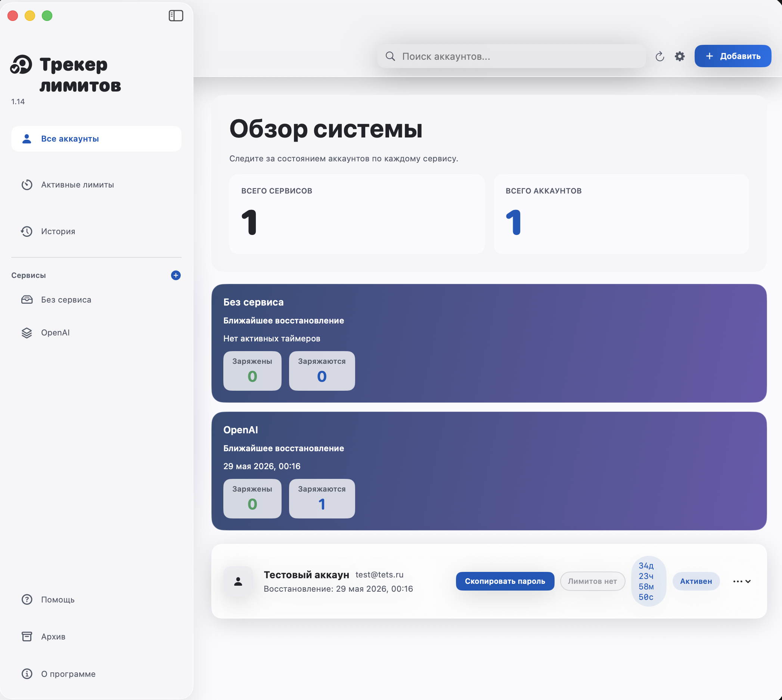Click the countdown timer pill 34д 23ч
This screenshot has height=700, width=782.
[649, 581]
